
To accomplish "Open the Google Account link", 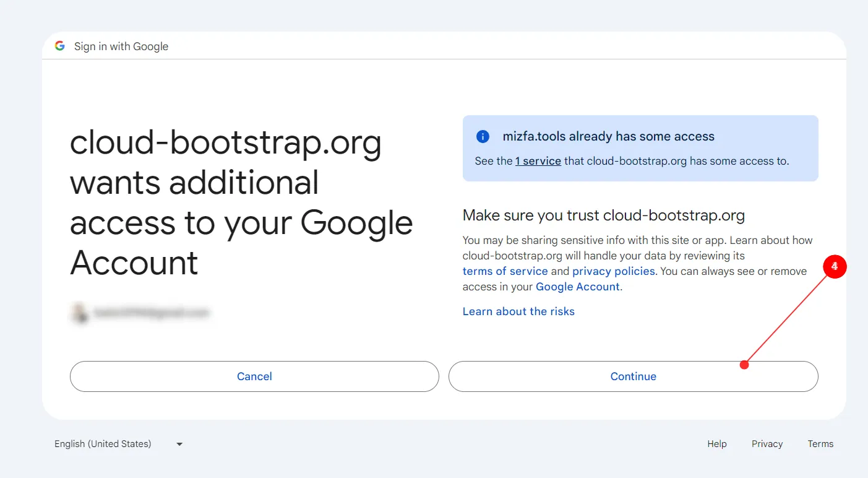I will (578, 287).
